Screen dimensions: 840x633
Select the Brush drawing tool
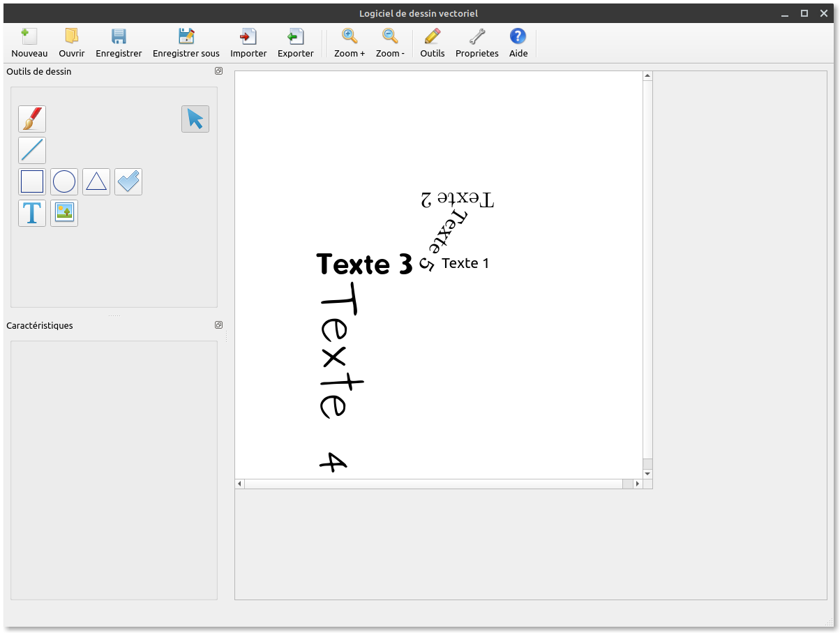pyautogui.click(x=31, y=119)
